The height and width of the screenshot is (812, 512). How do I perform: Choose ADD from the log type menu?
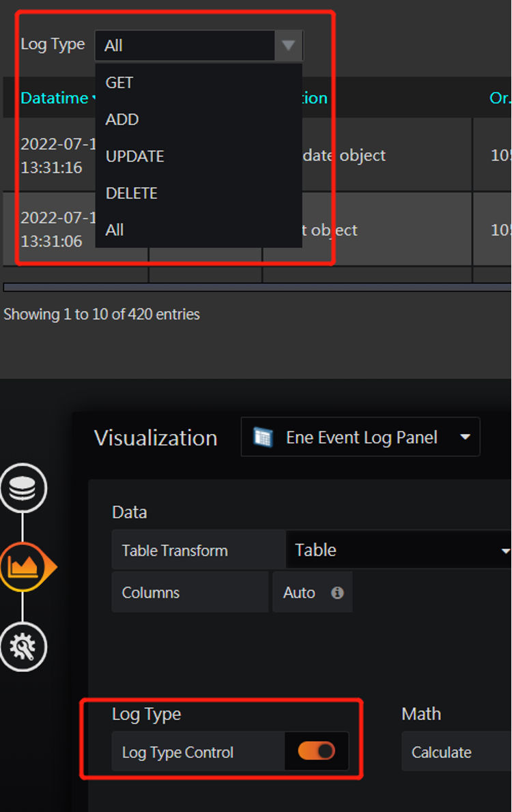[122, 119]
